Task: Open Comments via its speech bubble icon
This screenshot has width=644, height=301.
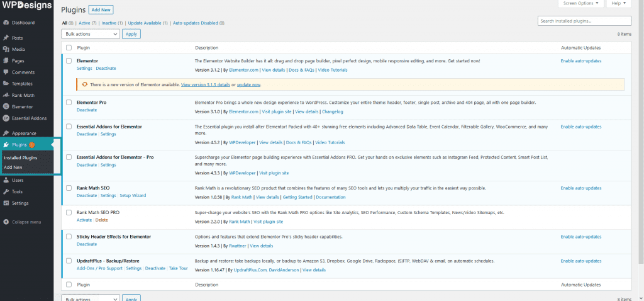Action: [6, 72]
